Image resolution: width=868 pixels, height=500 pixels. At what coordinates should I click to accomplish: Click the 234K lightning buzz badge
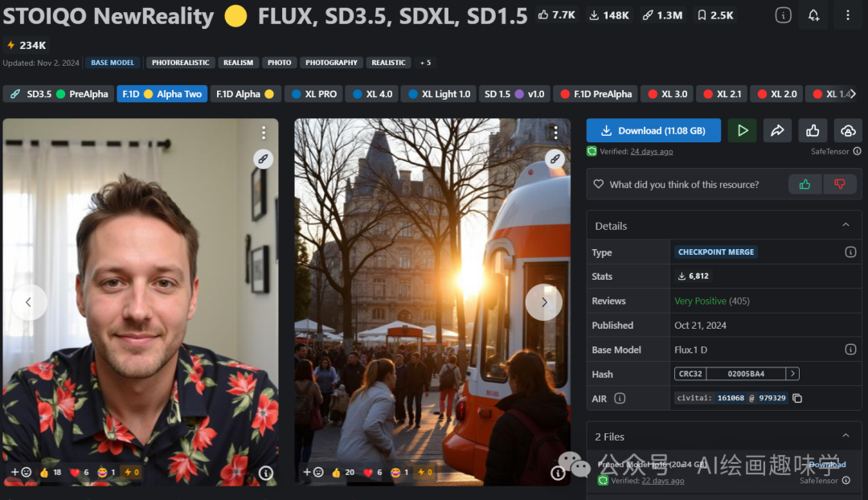26,45
